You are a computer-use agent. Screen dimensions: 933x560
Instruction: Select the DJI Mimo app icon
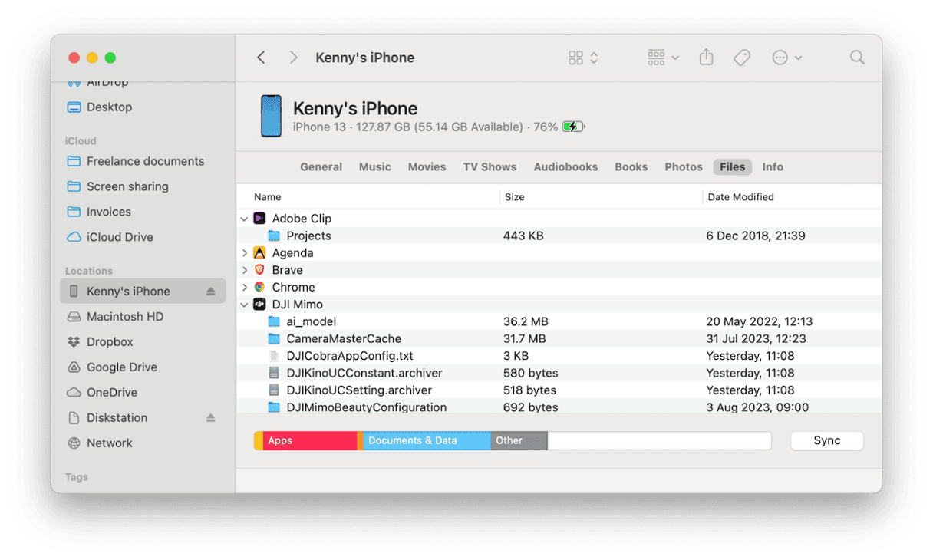[x=260, y=305]
